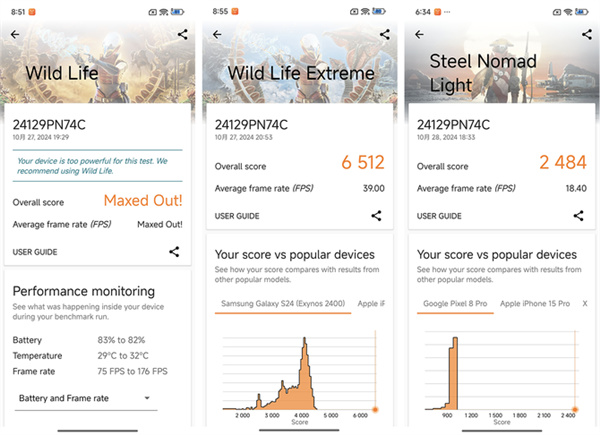The height and width of the screenshot is (435, 600).
Task: Select the Samsung Galaxy S24 (Exynos 2400) tab
Action: point(283,303)
